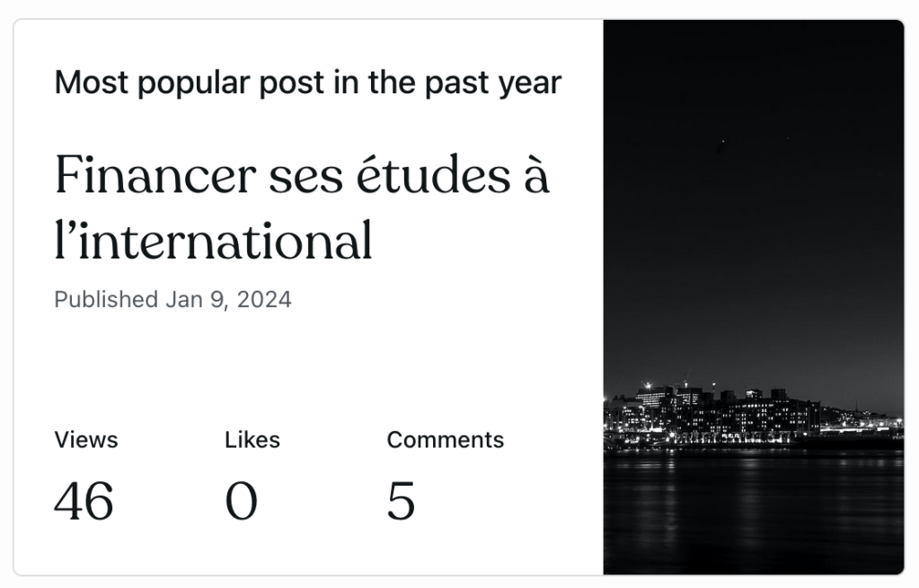The image size is (919, 588).
Task: Click the views count of 46
Action: 84,500
